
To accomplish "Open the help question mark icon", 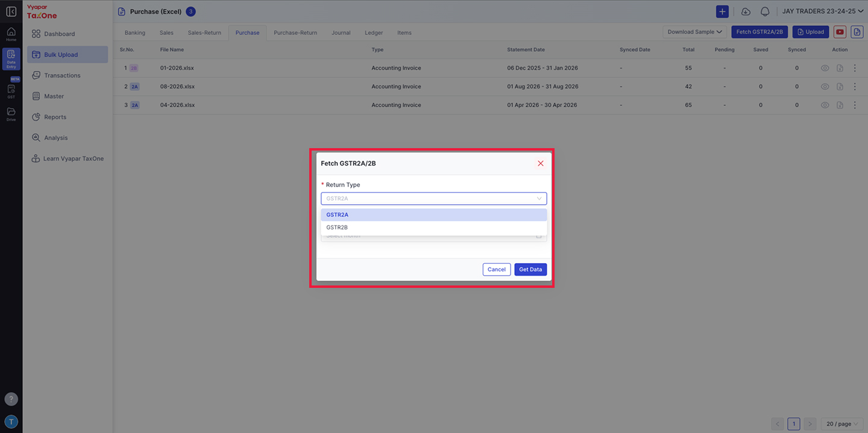I will click(11, 399).
